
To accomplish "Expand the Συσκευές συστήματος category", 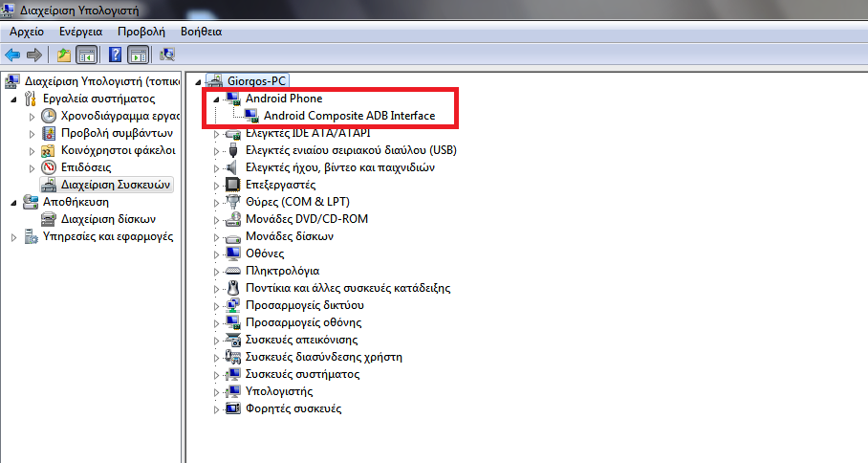I will (x=216, y=374).
